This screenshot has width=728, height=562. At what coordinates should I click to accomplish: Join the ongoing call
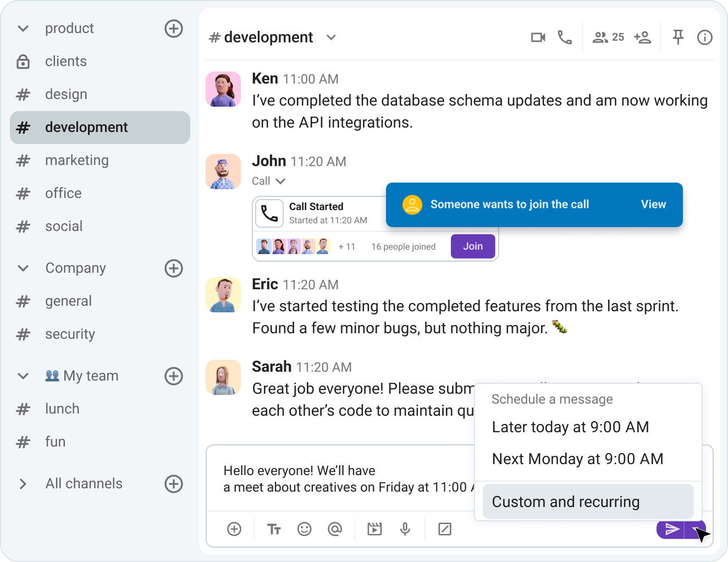point(472,246)
